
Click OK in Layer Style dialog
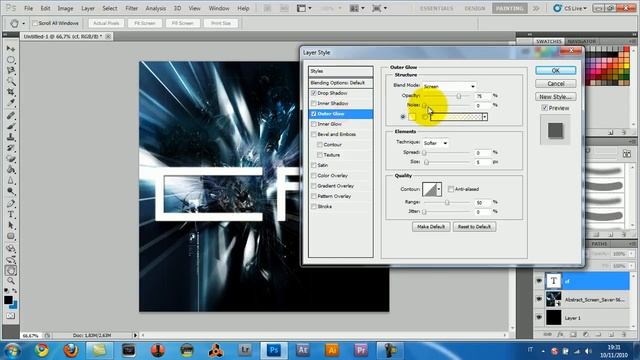tap(556, 70)
